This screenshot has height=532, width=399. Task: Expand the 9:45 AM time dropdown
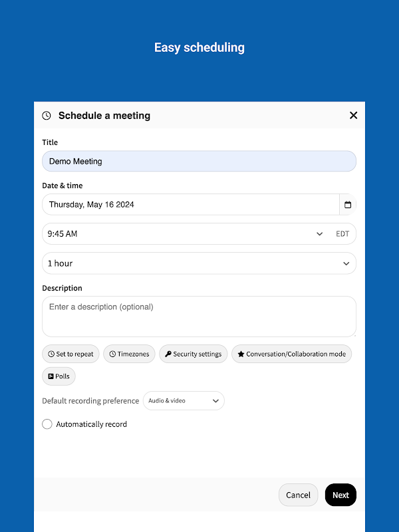click(x=319, y=234)
